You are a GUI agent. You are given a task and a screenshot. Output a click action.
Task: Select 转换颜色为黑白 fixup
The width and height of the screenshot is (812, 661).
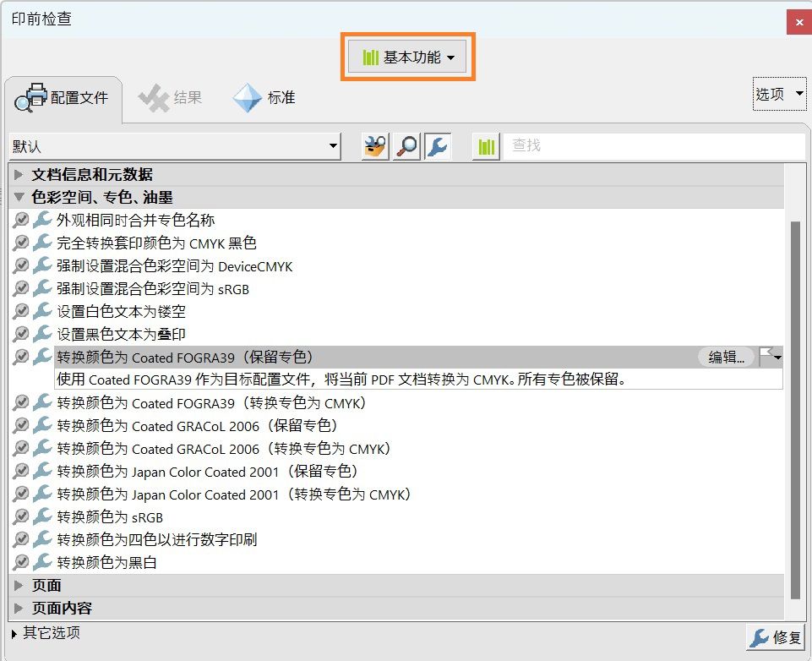point(106,563)
